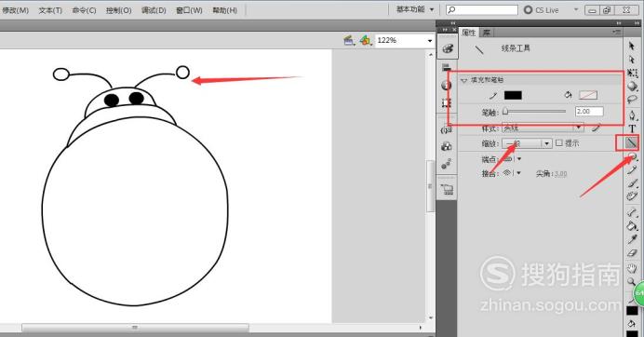This screenshot has width=644, height=337.
Task: Click the 尖角 miter value 3.00
Action: pyautogui.click(x=559, y=174)
